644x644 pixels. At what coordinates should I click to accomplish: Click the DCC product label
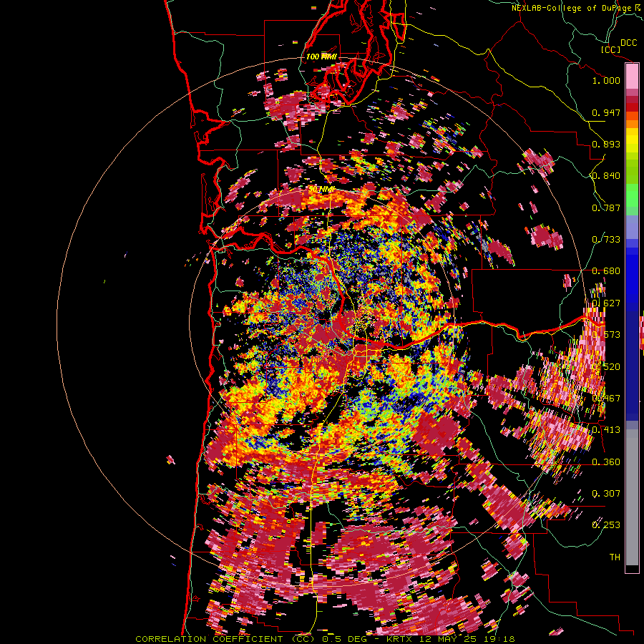click(x=629, y=43)
